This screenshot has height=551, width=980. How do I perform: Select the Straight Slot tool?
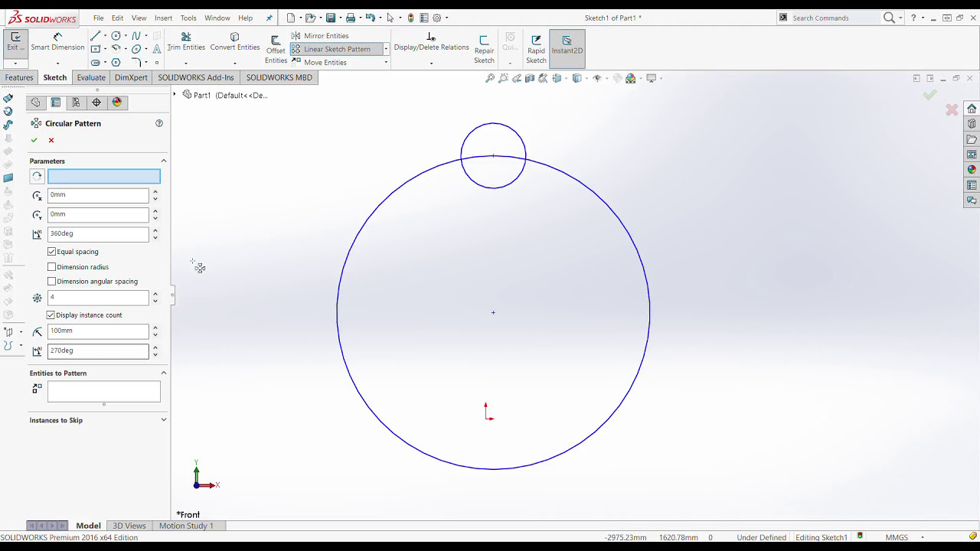[x=95, y=62]
